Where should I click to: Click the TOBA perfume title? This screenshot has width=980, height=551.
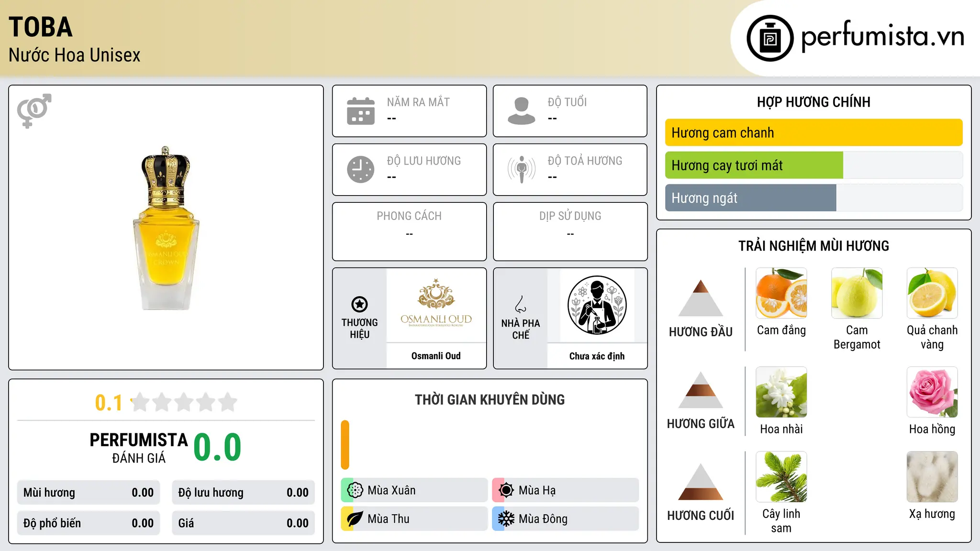[x=41, y=27]
